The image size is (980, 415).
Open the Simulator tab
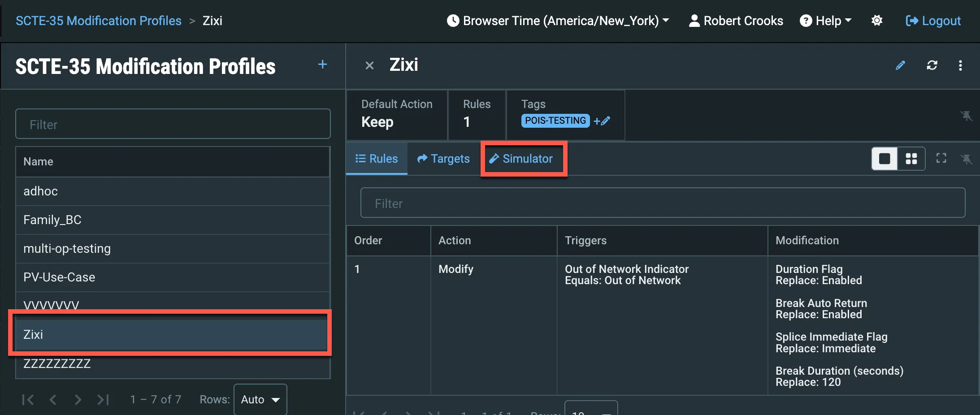click(x=521, y=159)
